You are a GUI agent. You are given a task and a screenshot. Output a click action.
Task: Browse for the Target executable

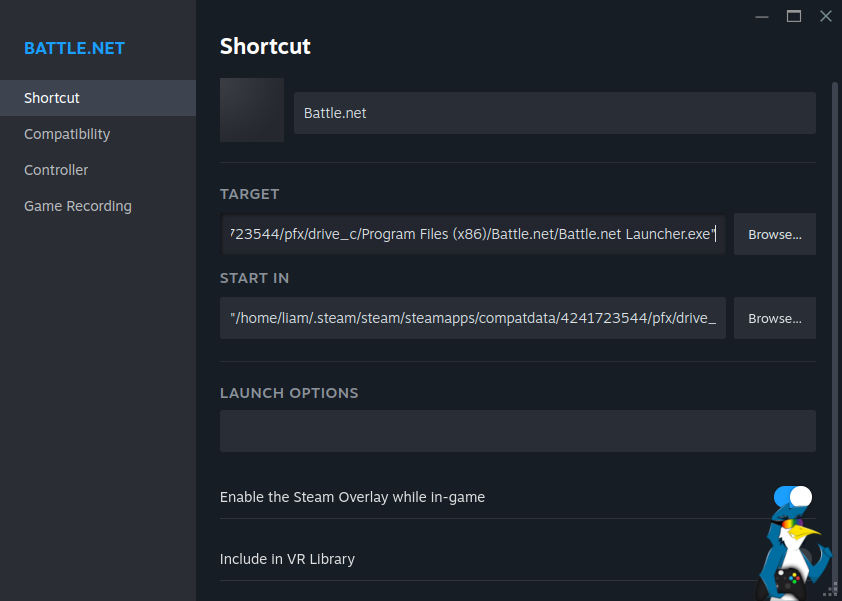[775, 234]
